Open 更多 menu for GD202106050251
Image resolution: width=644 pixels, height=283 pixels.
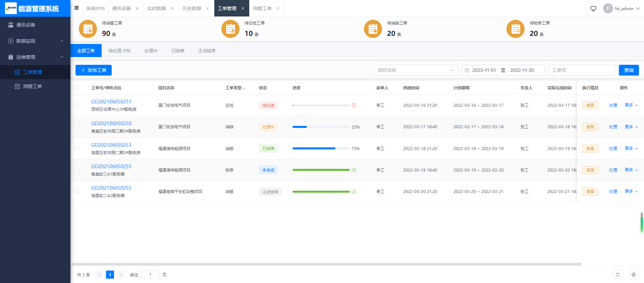[x=632, y=105]
